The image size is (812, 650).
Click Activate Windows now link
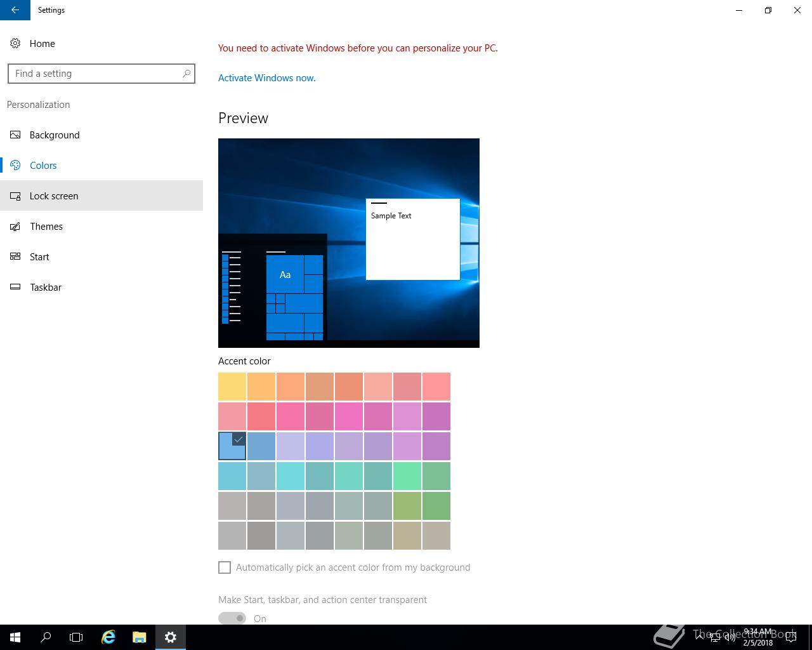point(266,78)
